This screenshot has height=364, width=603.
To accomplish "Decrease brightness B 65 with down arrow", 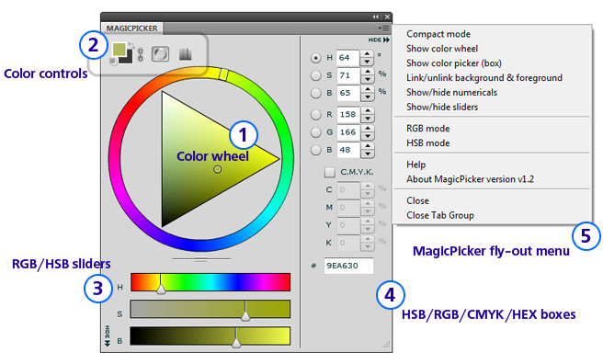I will 368,97.
